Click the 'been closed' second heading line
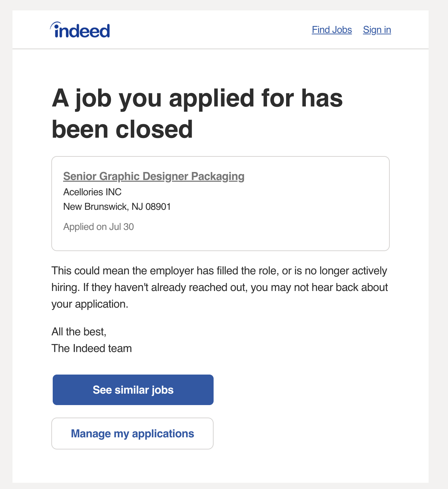 [x=122, y=129]
